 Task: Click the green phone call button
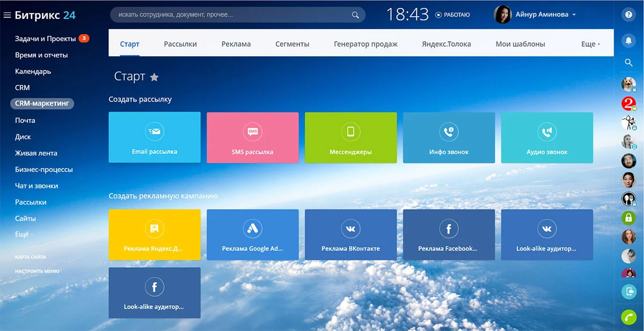pyautogui.click(x=628, y=317)
